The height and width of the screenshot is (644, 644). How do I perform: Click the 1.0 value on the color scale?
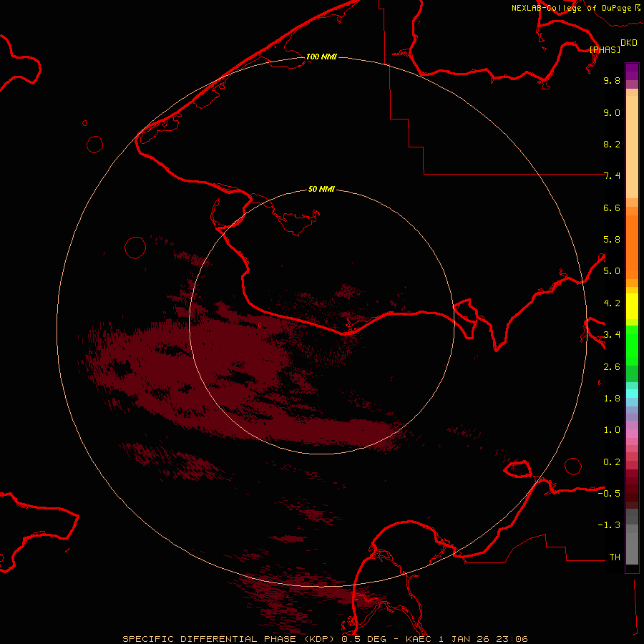click(612, 430)
